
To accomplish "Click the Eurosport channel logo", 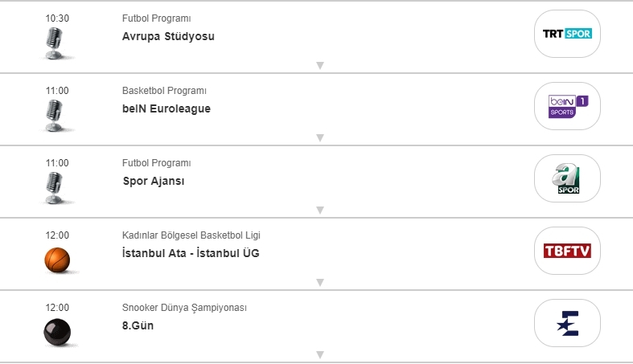I will pos(567,323).
